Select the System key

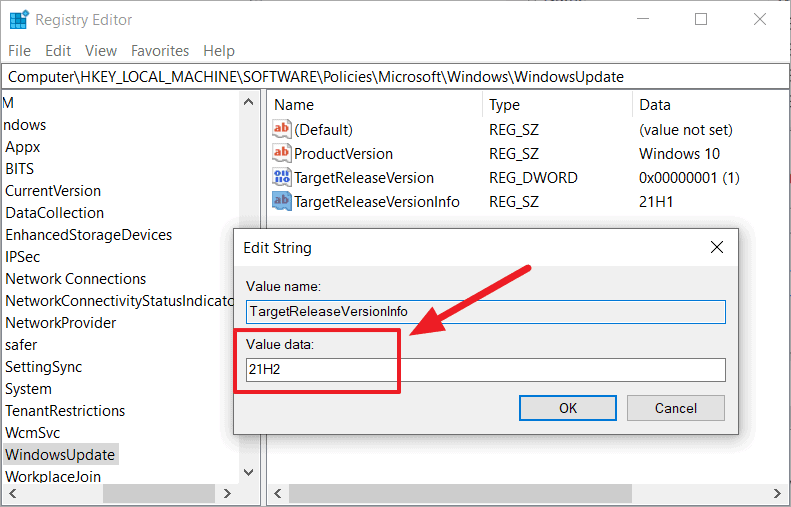[x=28, y=389]
